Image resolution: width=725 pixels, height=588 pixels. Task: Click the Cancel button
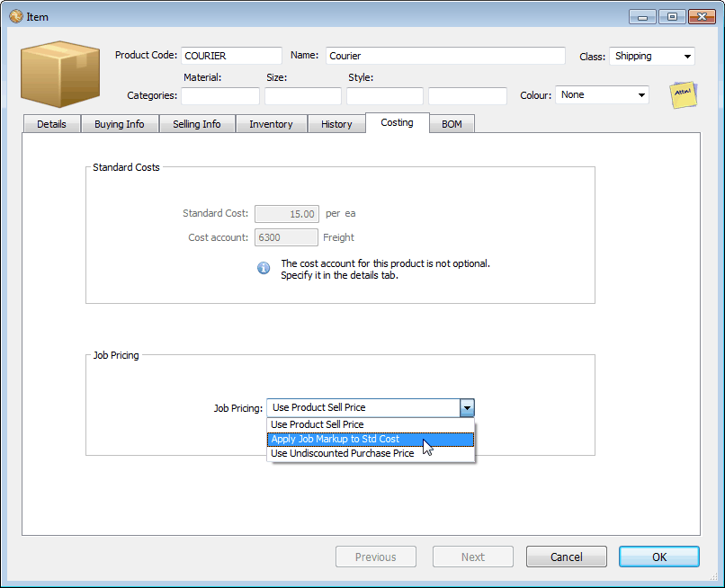pos(567,557)
